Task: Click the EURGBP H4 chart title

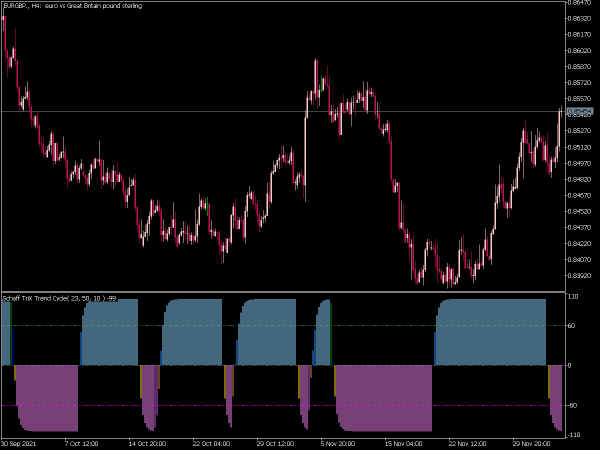Action: click(x=73, y=6)
